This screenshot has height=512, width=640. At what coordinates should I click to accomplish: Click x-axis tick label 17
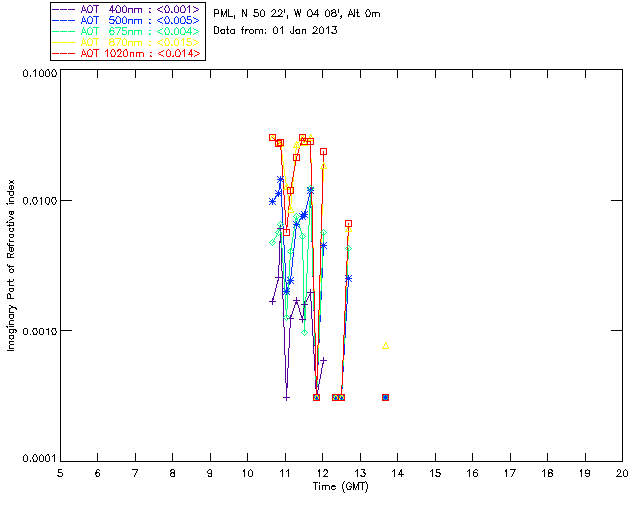[510, 473]
